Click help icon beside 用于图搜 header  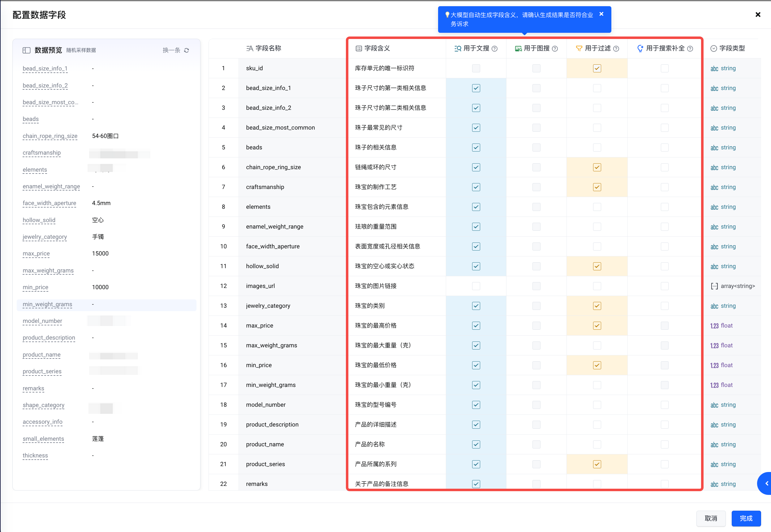tap(555, 49)
